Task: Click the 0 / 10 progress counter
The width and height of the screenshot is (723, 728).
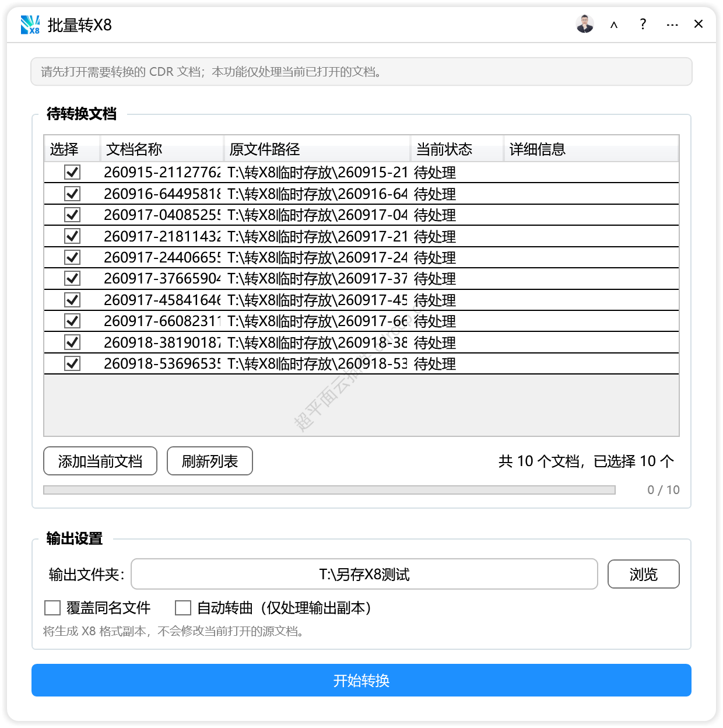Action: click(664, 490)
